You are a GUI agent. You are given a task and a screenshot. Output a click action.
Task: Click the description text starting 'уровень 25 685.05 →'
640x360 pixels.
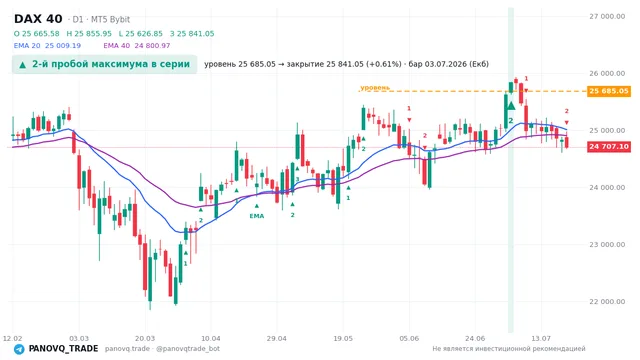point(347,64)
